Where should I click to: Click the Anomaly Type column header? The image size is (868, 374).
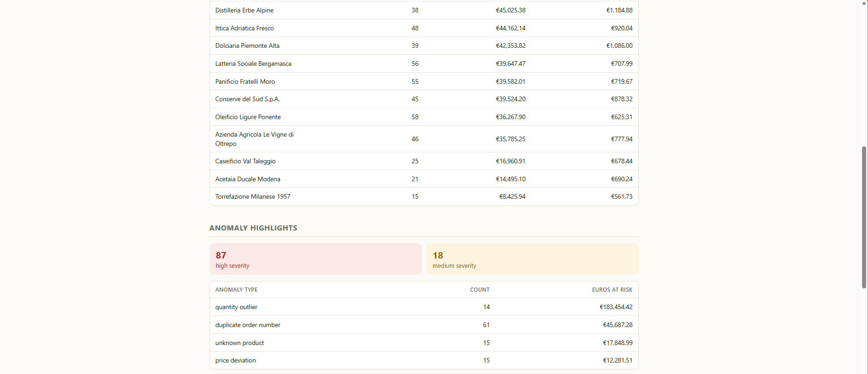pyautogui.click(x=236, y=290)
